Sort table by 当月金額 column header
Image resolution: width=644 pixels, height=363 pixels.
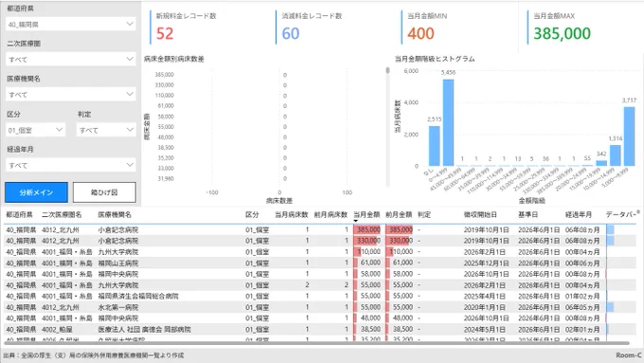click(367, 214)
